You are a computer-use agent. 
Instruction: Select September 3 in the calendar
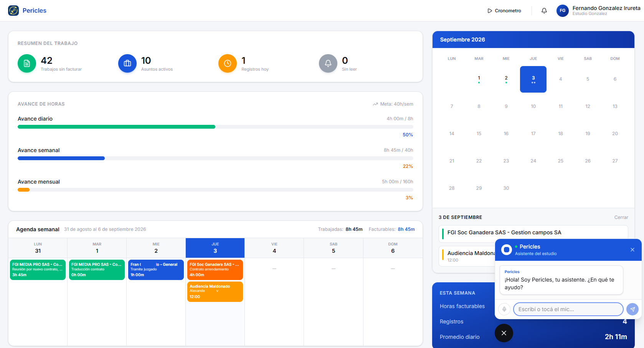click(x=533, y=79)
